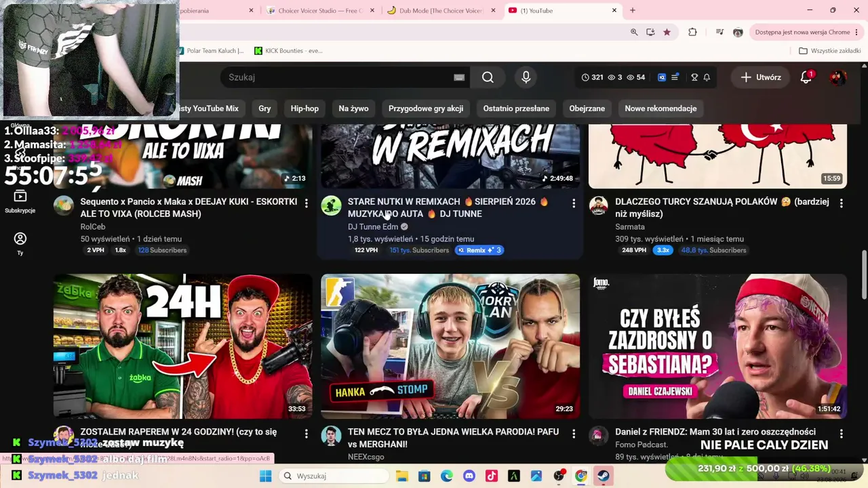Open the list icon next to IQ badge

pos(675,77)
